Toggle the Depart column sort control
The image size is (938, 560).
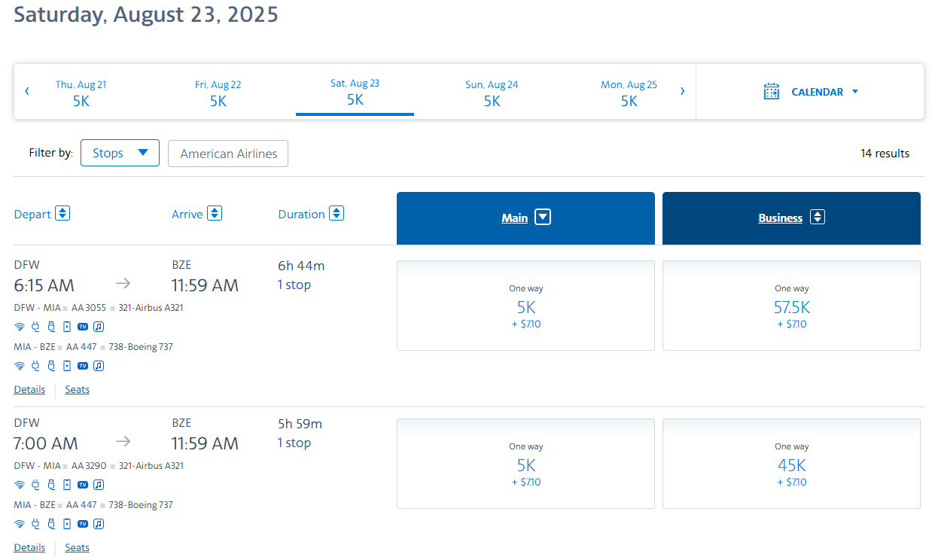62,213
